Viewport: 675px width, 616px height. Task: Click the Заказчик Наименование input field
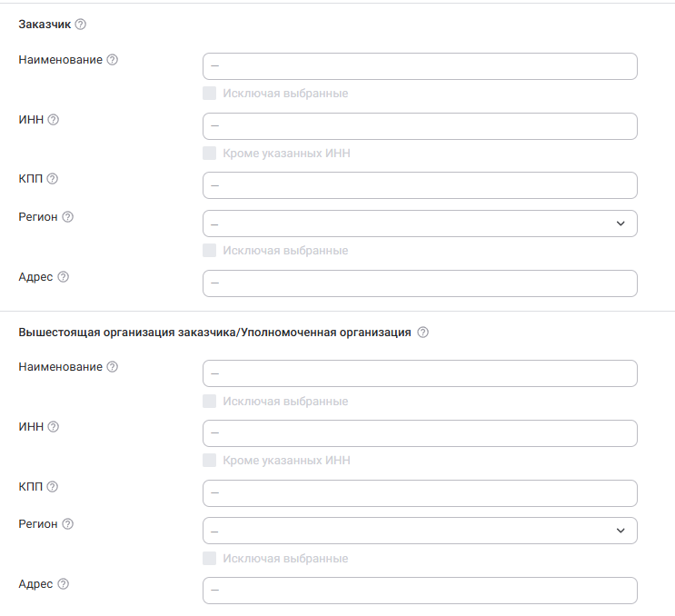(420, 66)
